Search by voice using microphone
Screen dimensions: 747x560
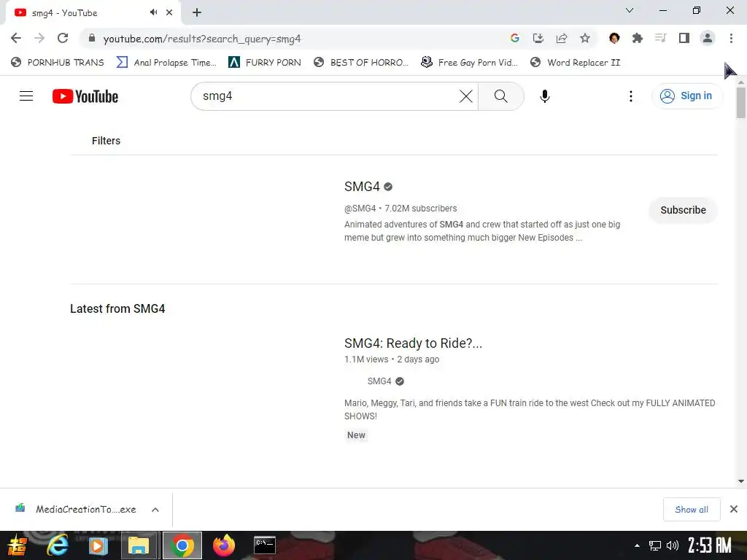544,96
